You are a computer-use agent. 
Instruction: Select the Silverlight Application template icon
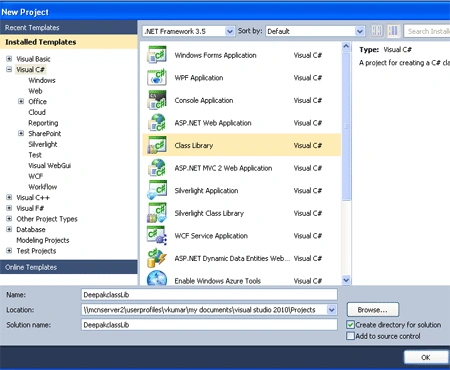pos(157,190)
